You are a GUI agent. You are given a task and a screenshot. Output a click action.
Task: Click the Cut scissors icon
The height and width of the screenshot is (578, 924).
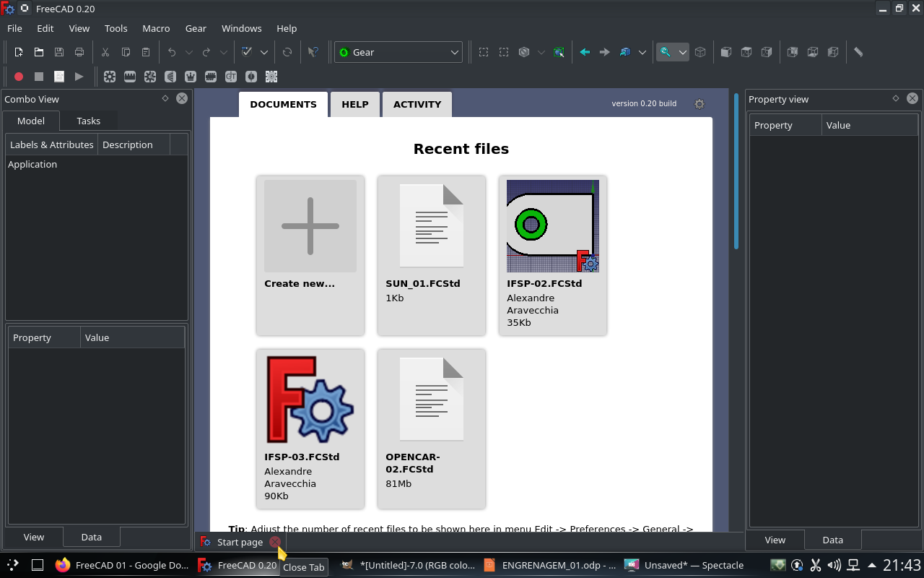pyautogui.click(x=105, y=52)
